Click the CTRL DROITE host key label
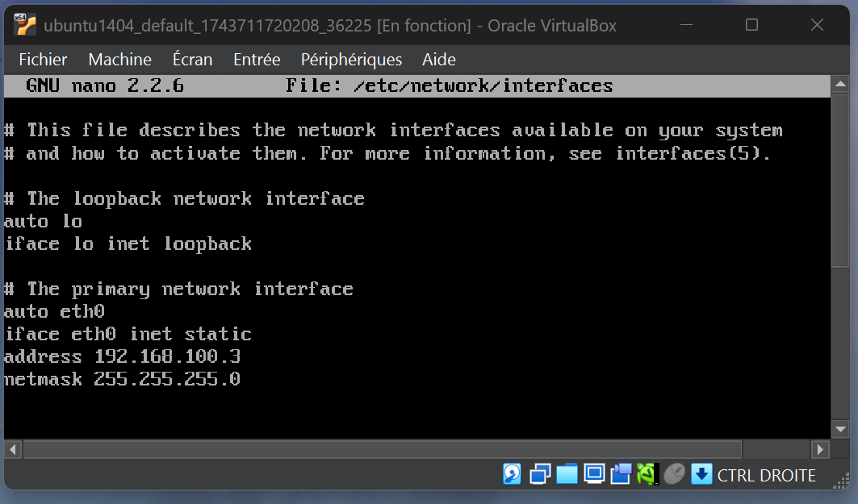Screen dimensions: 858x504 pos(766,476)
